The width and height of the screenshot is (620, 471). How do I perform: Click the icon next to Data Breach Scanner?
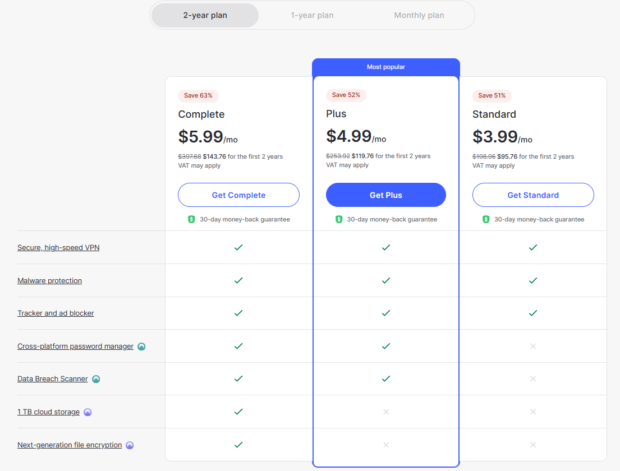96,379
